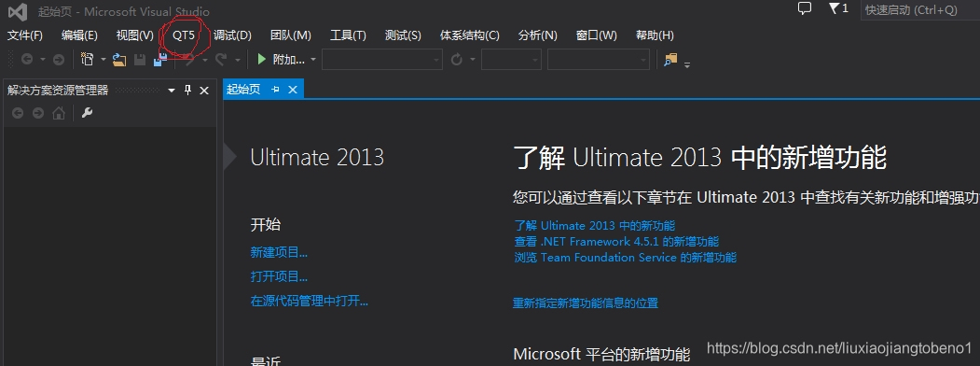The image size is (980, 366).
Task: Toggle auto-hide pin on Solution Explorer
Action: click(x=187, y=91)
